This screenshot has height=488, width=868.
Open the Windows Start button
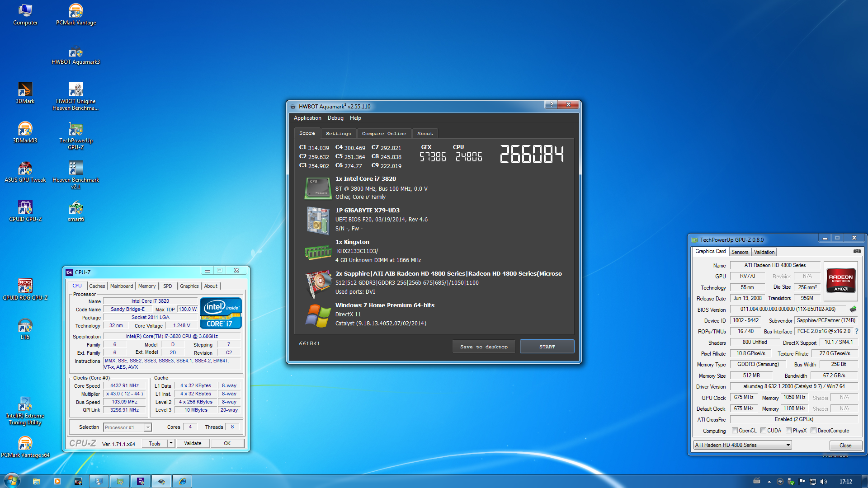(x=12, y=481)
